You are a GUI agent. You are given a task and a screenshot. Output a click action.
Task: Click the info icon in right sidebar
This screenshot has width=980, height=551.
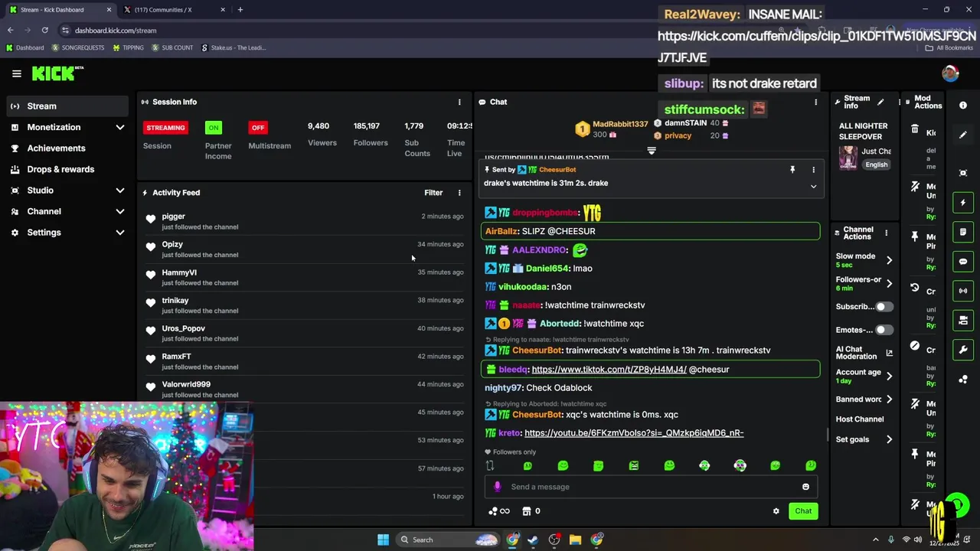(963, 106)
